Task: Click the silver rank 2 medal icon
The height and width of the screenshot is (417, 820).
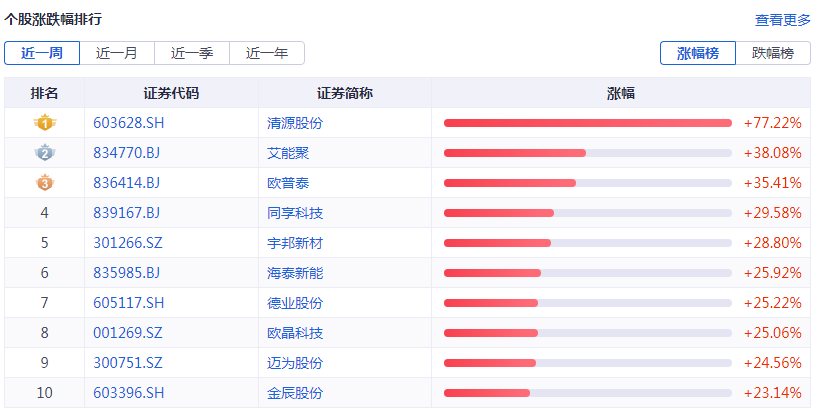Action: (x=44, y=153)
